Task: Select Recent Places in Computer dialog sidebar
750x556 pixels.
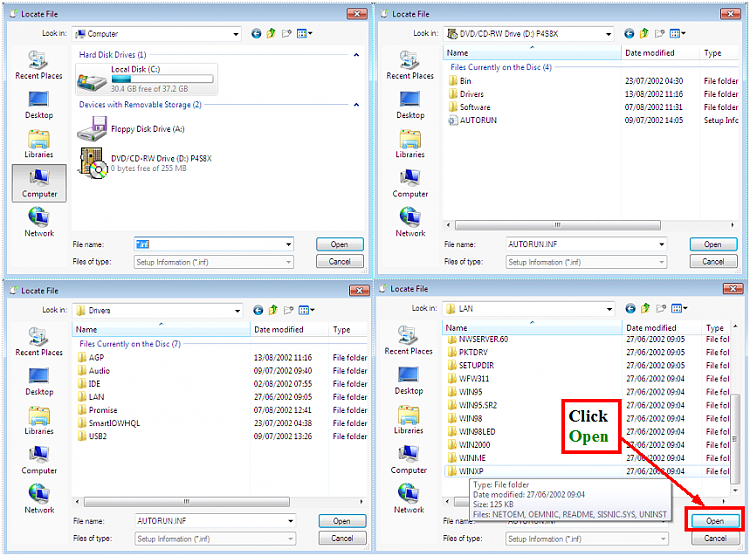Action: tap(39, 65)
